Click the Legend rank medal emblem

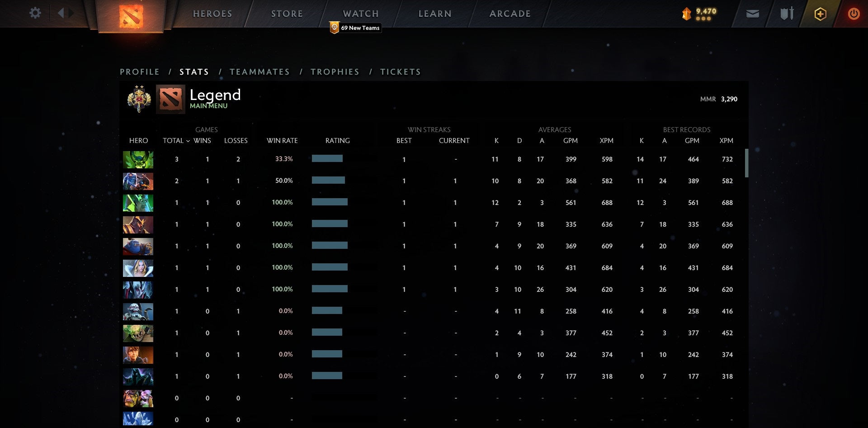pos(138,99)
